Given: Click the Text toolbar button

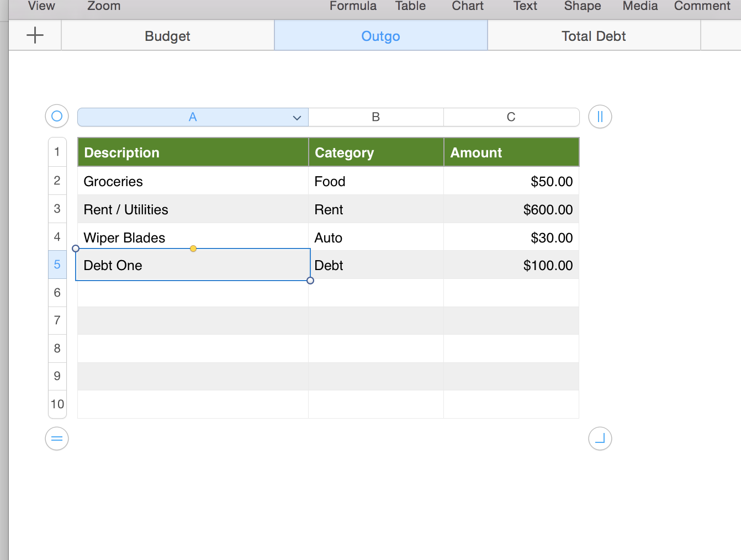Looking at the screenshot, I should (525, 6).
